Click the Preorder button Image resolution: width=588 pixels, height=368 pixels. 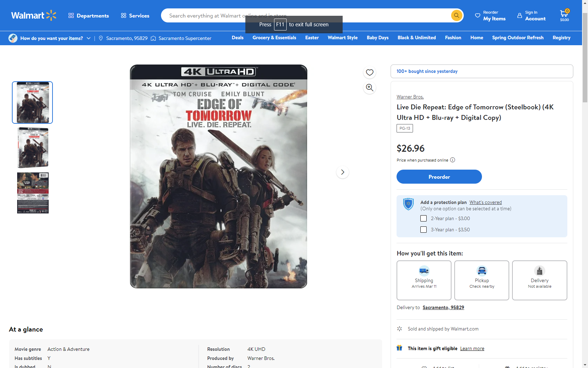click(x=439, y=177)
